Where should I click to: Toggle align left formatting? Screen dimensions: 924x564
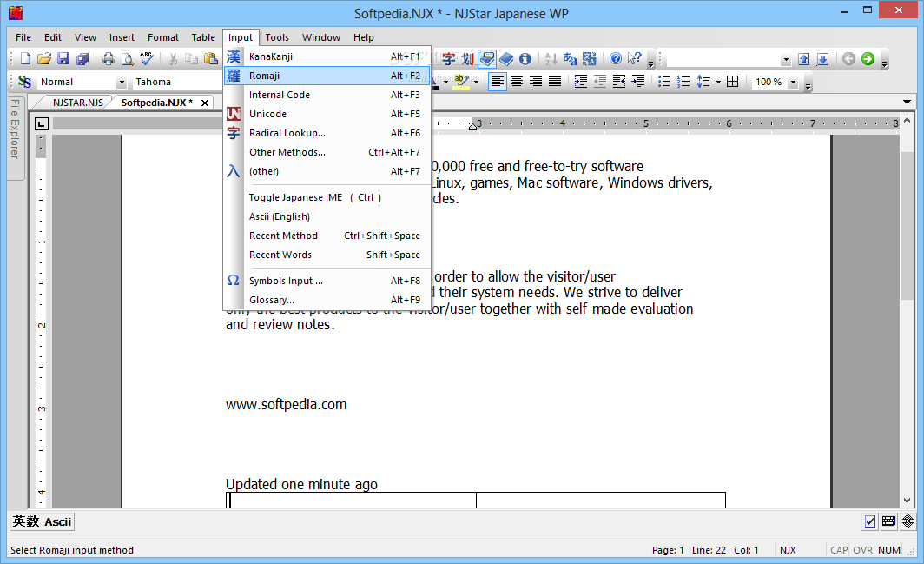(498, 82)
